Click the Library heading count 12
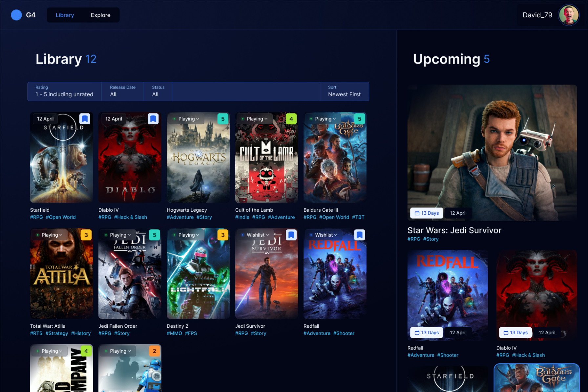588x392 pixels. click(x=91, y=59)
